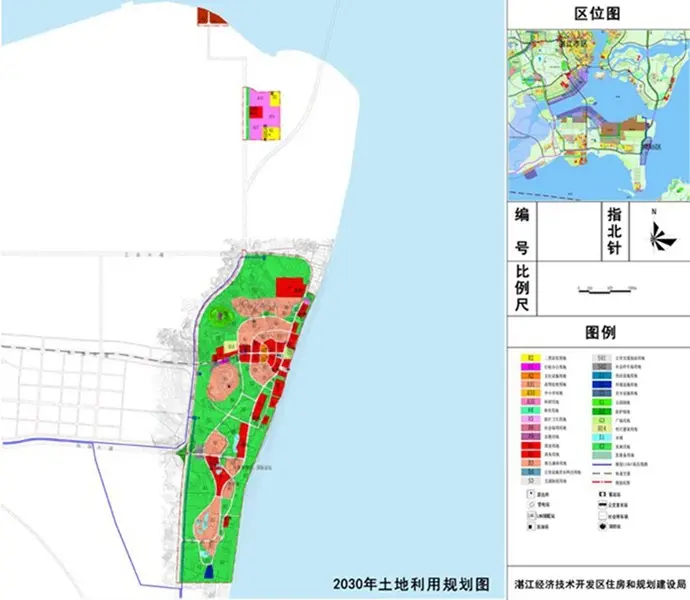This screenshot has width=690, height=600.
Task: Click the circular green park feature on map
Action: [222, 315]
